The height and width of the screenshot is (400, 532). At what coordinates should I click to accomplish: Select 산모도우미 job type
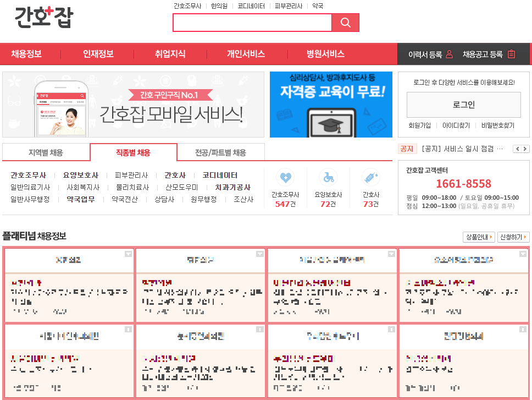[x=182, y=188]
